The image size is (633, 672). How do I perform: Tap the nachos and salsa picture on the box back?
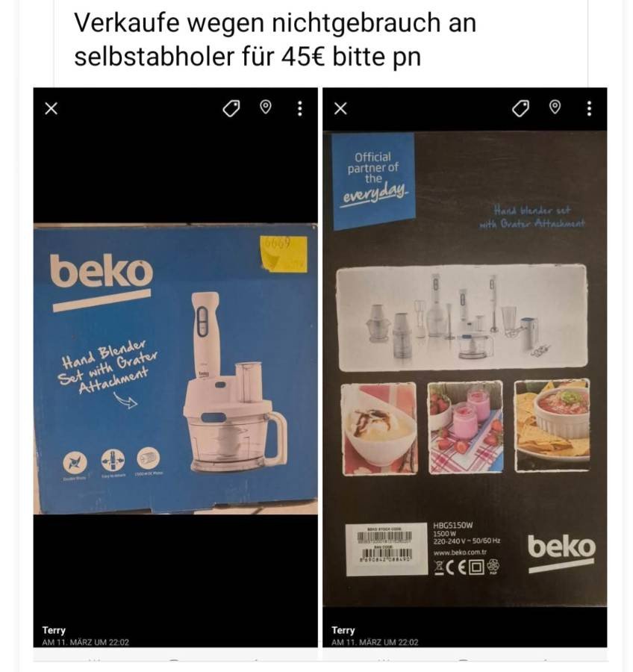(x=552, y=425)
